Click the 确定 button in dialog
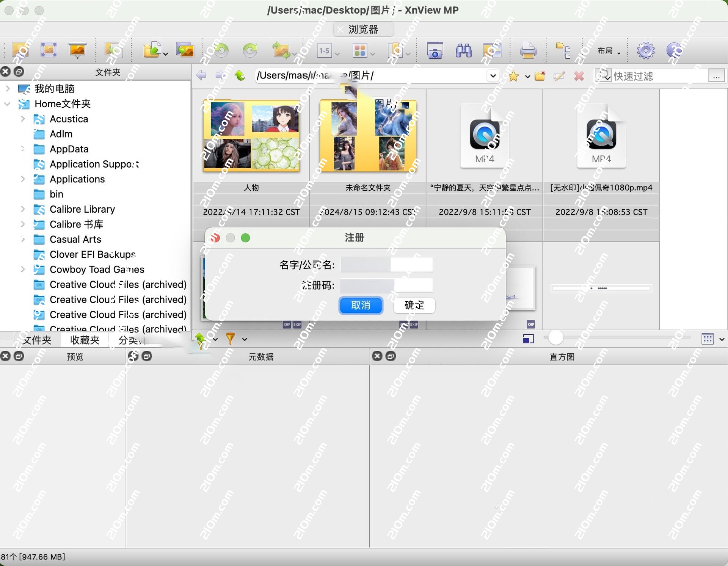This screenshot has width=728, height=566. [x=414, y=305]
